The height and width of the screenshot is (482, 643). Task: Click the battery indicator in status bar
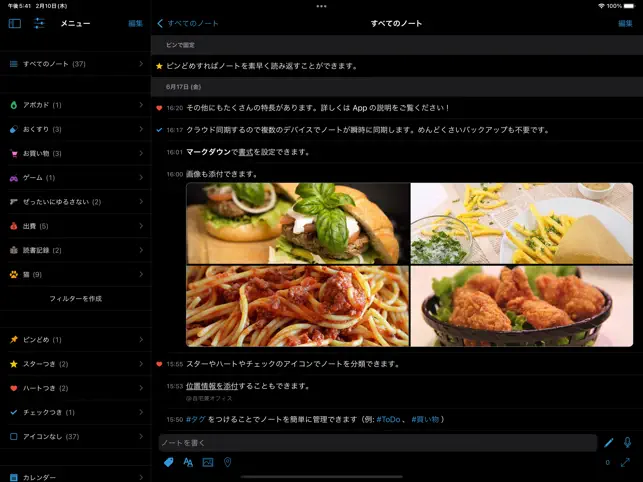(629, 6)
